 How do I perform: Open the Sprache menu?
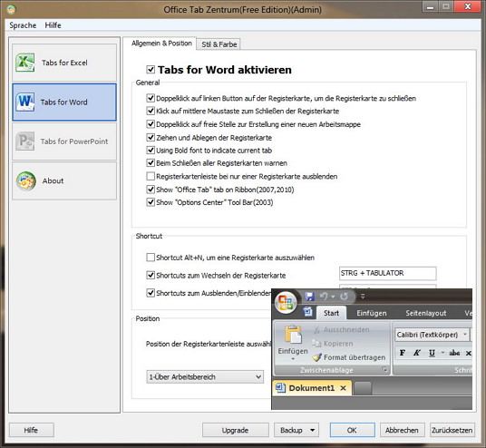click(23, 25)
